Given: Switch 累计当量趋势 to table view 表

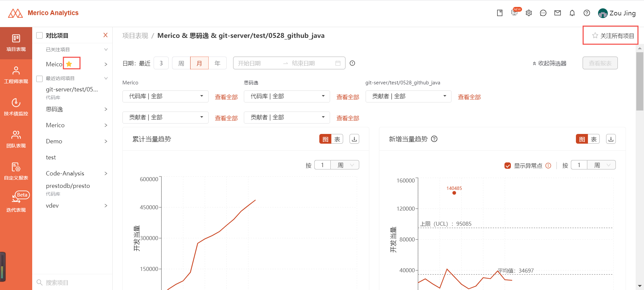Looking at the screenshot, I should (x=337, y=139).
